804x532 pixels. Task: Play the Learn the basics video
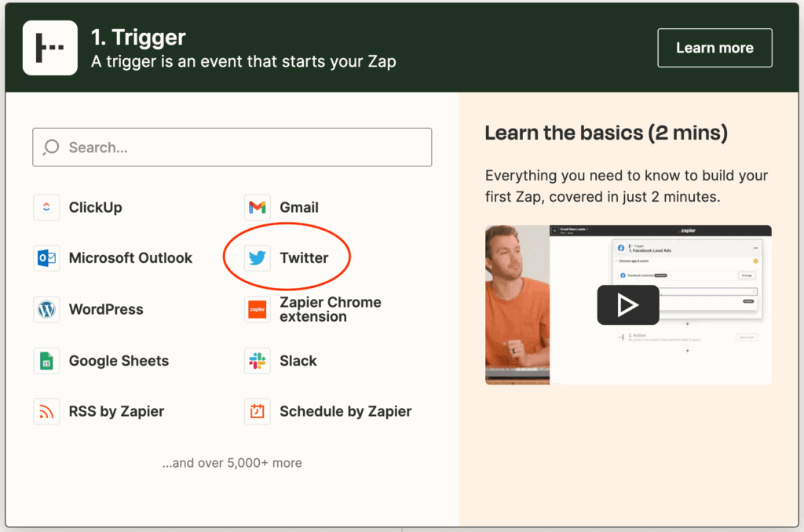[x=627, y=304]
